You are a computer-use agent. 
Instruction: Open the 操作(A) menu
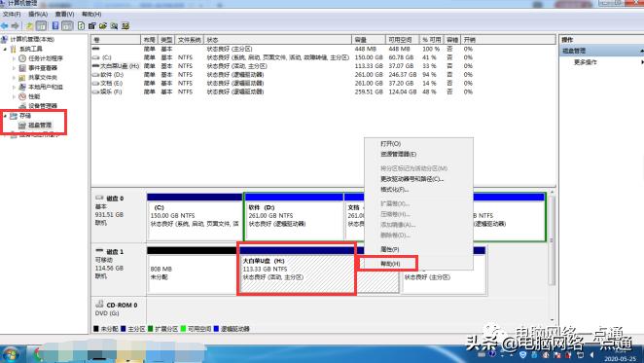click(38, 14)
